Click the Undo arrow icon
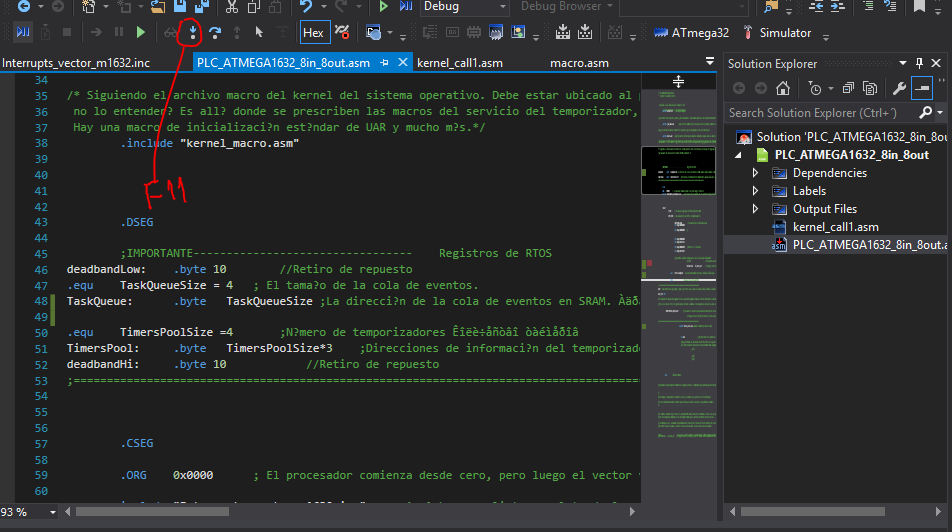This screenshot has height=532, width=952. click(306, 7)
